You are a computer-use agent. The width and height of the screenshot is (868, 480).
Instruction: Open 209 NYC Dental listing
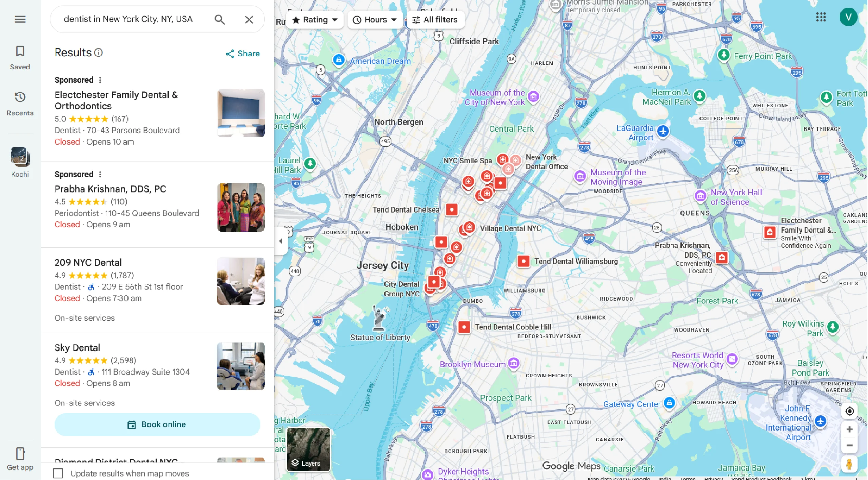click(x=157, y=290)
